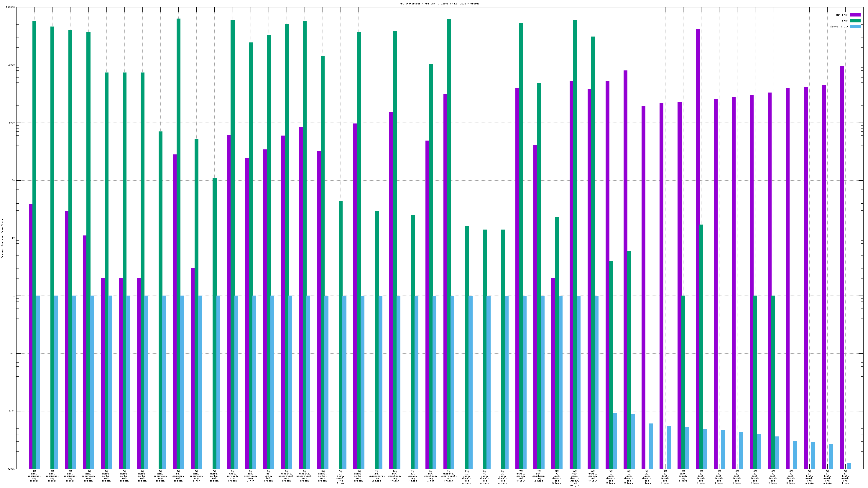Click the purple Not Spam legend swatch
This screenshot has width=868, height=488.
855,15
